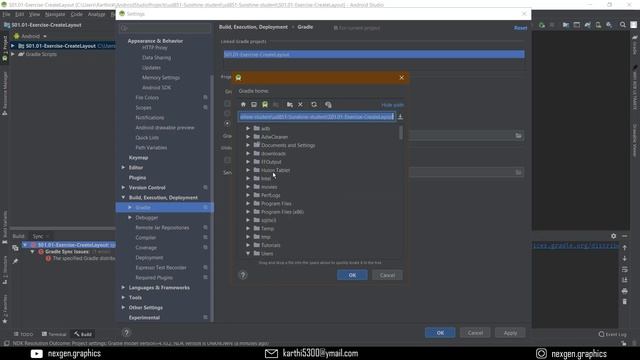Create new folder in file chooser toolbar

click(x=289, y=104)
